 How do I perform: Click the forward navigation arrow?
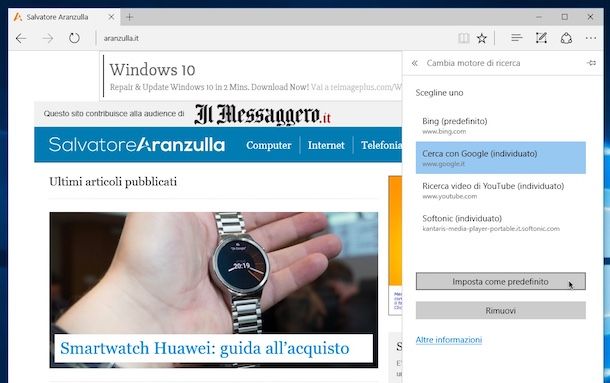coord(47,38)
